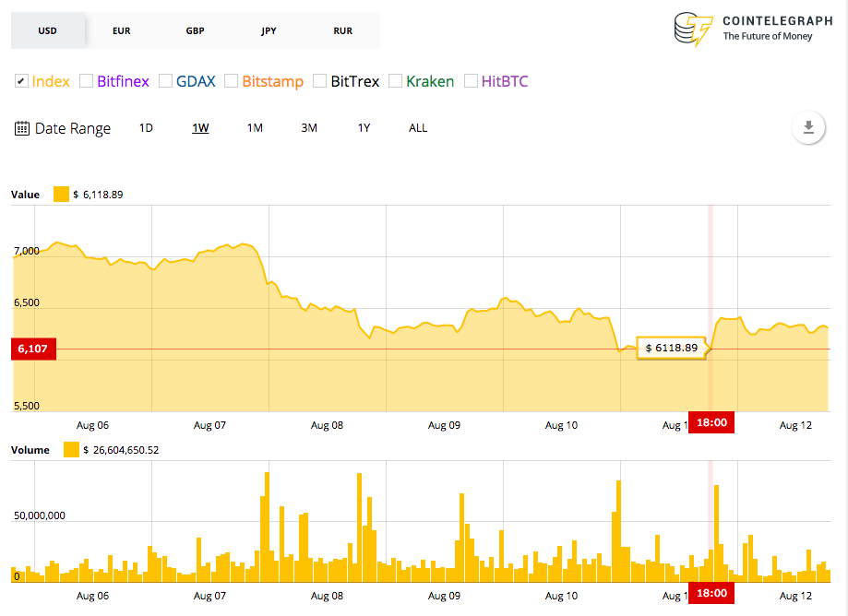Click the chart download icon
The width and height of the screenshot is (848, 616).
click(808, 128)
